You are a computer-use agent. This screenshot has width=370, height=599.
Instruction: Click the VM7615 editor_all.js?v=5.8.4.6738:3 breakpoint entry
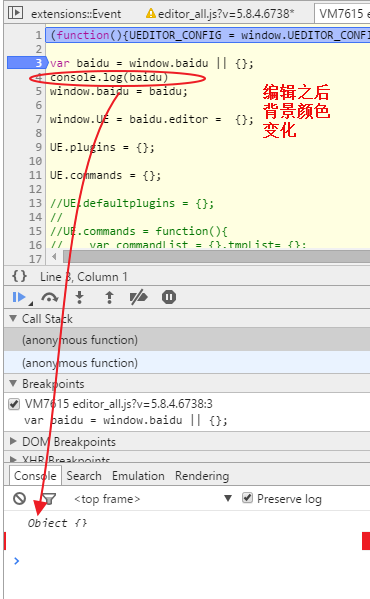119,404
